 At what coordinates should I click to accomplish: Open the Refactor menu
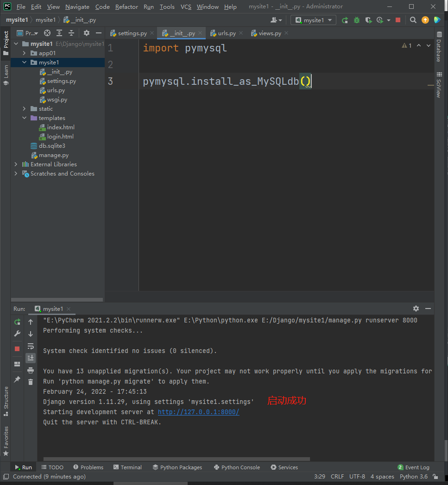[126, 6]
